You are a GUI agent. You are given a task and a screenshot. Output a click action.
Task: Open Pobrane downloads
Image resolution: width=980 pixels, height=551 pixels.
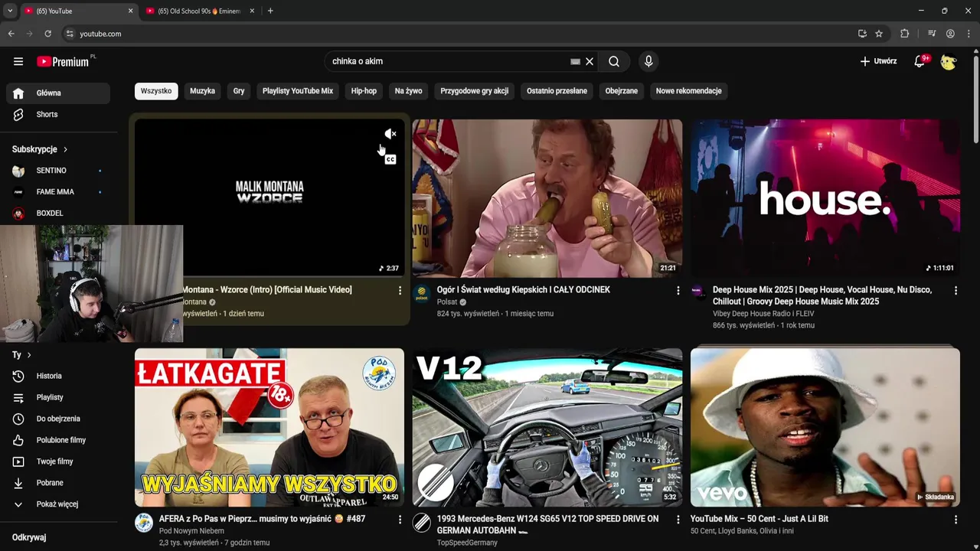(58, 483)
